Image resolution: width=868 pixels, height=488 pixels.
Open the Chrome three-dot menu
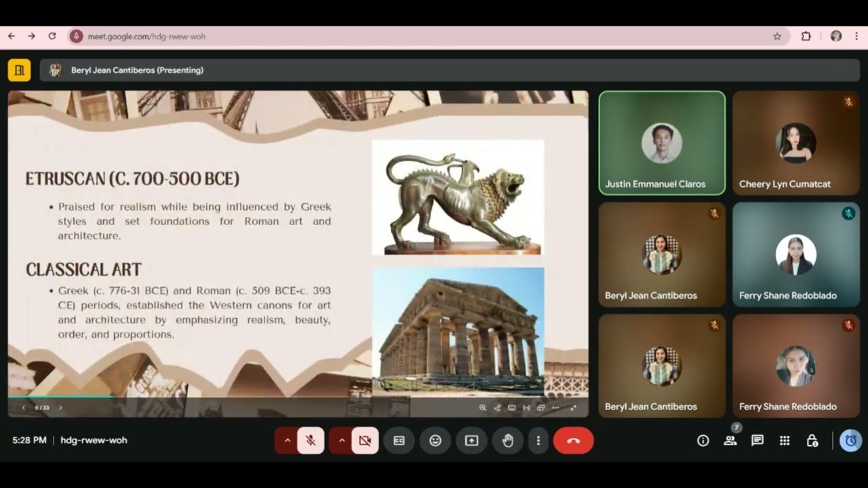click(x=857, y=37)
